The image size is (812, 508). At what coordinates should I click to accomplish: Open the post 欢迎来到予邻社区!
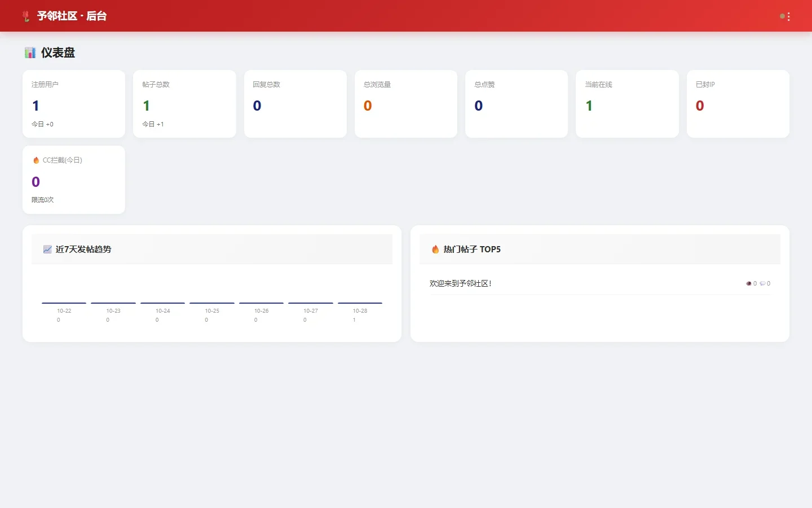point(461,283)
